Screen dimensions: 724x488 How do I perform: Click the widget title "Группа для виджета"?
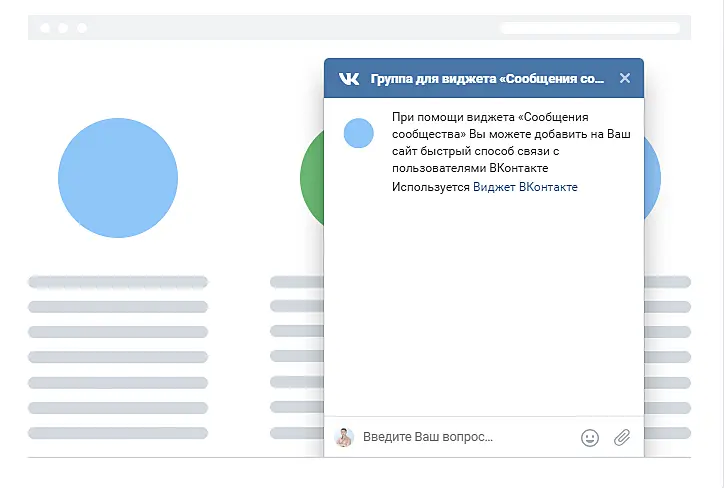click(433, 79)
